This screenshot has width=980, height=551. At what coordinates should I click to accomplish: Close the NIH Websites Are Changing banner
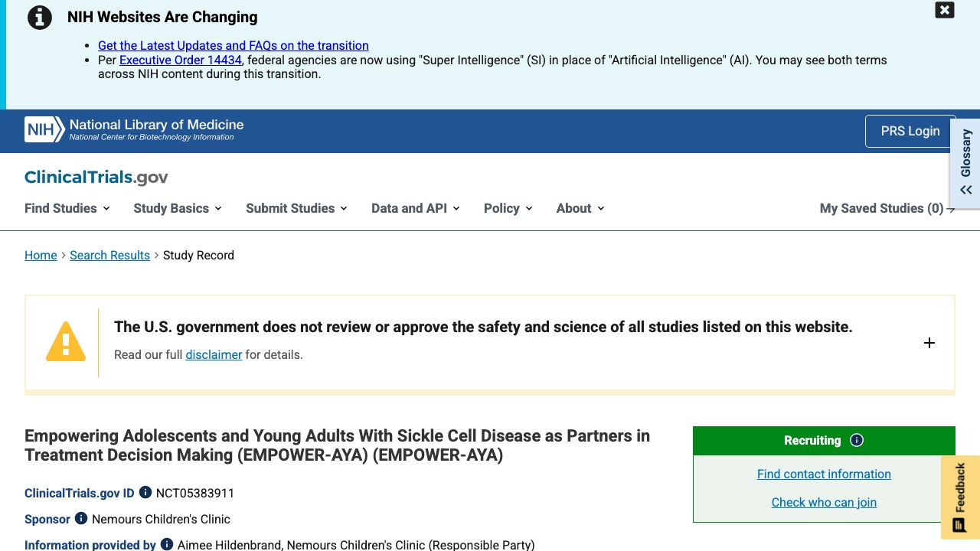945,10
